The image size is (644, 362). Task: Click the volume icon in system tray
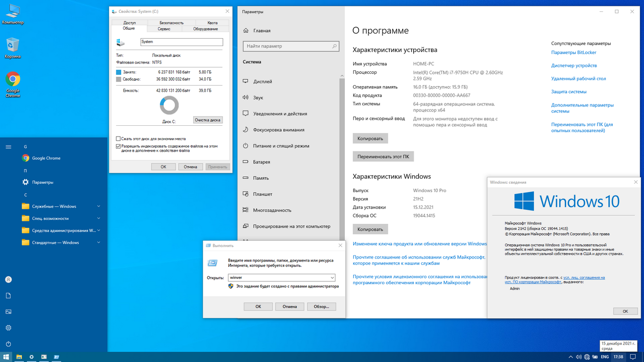point(578,357)
